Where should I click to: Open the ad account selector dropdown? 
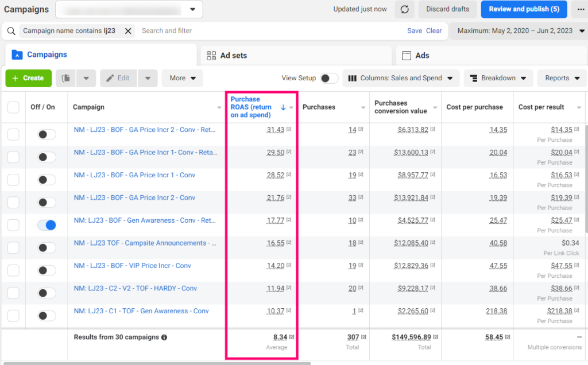click(x=129, y=9)
